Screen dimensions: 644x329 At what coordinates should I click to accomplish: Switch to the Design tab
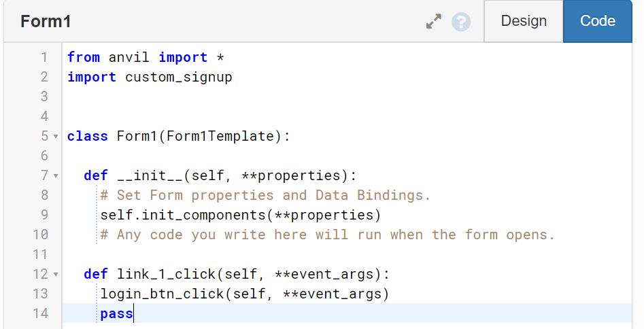coord(523,21)
